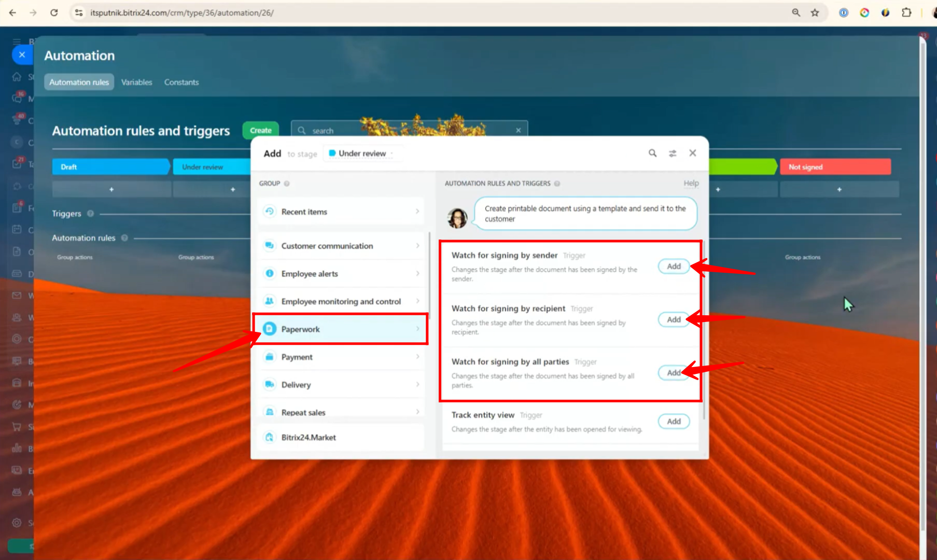
Task: Click the Watch for signing by sender title
Action: coord(504,255)
